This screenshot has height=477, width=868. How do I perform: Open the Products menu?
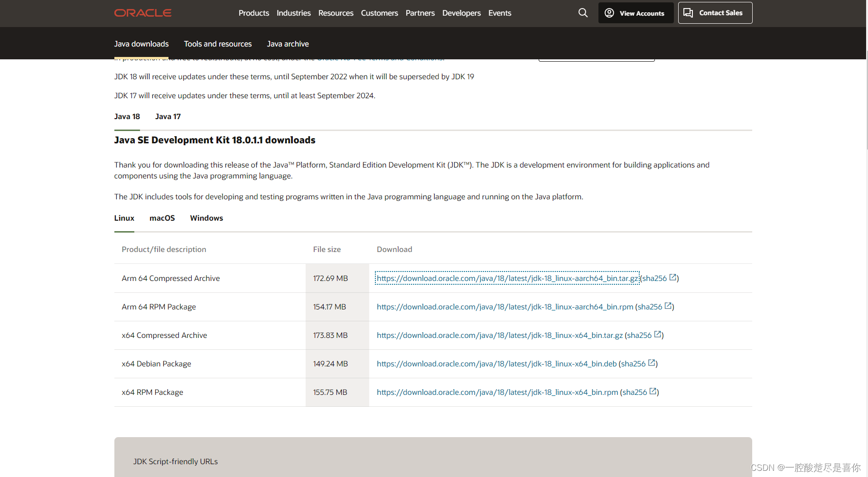(x=254, y=13)
